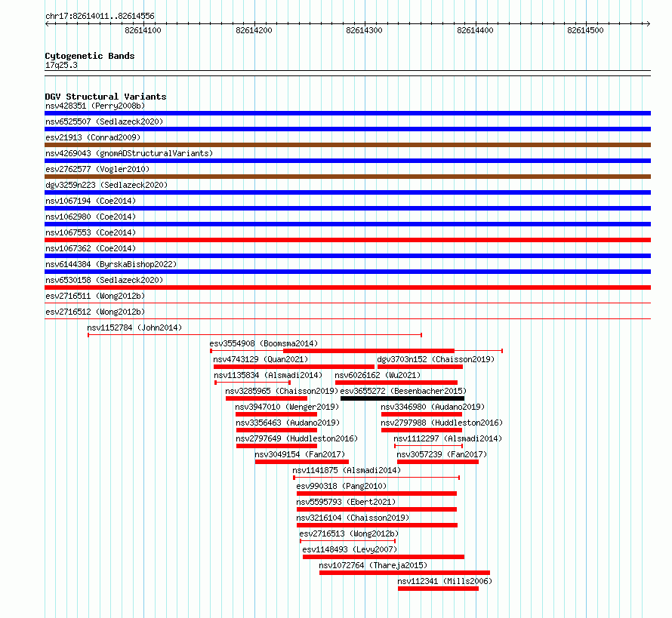Open the nsv6525507 (Sedlazeck2020) variant

point(104,121)
